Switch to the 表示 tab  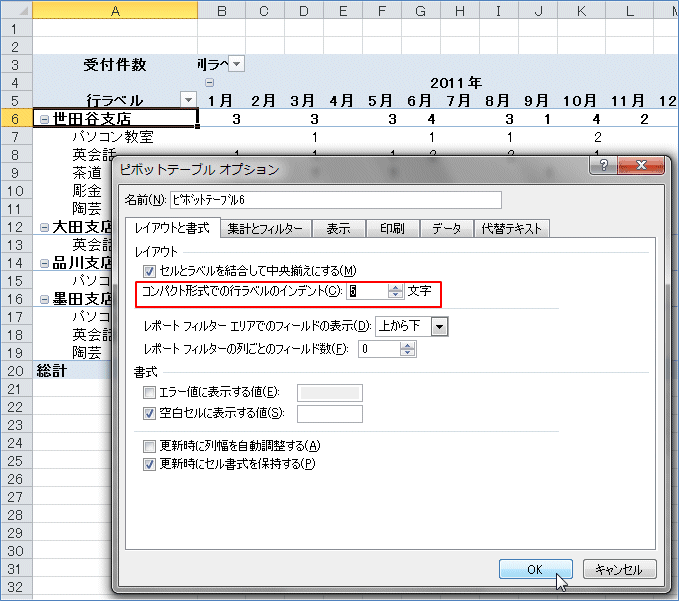point(339,229)
